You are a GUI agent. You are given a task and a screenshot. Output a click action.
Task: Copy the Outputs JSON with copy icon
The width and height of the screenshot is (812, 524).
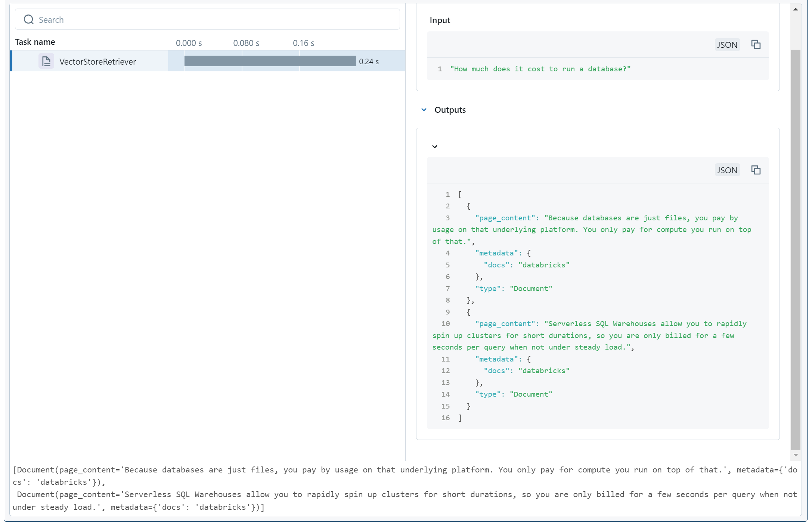756,170
